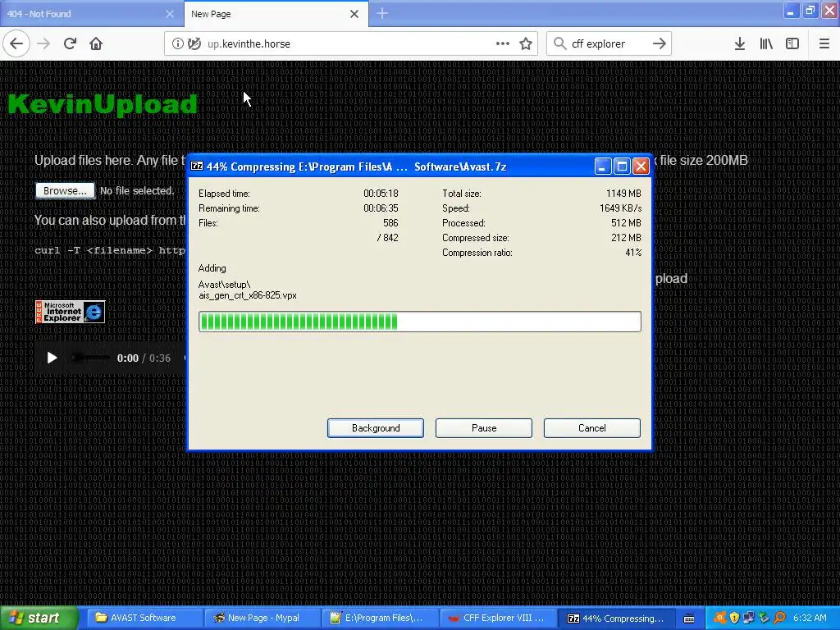This screenshot has width=840, height=630.
Task: Click the search magnifier icon
Action: [x=559, y=43]
